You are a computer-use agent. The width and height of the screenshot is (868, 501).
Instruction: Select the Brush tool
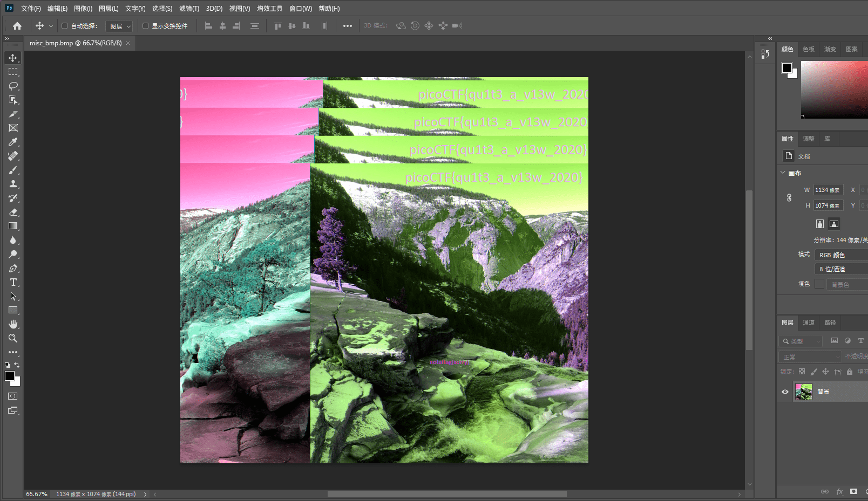13,170
